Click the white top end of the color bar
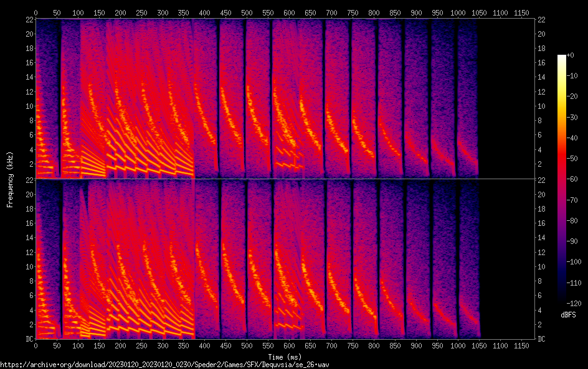Viewport: 588px width, 369px height. pyautogui.click(x=562, y=57)
